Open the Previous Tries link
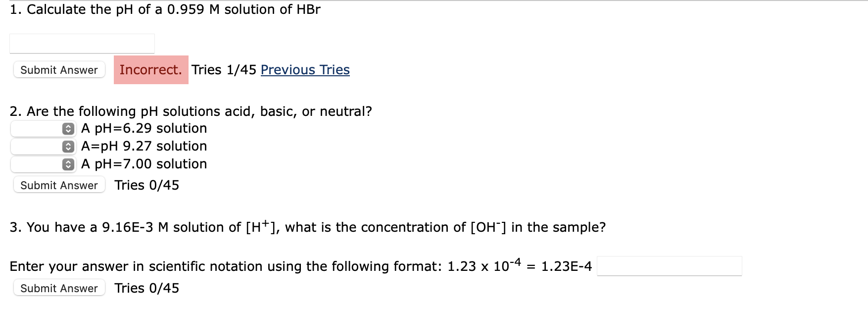This screenshot has width=868, height=309. tap(304, 70)
